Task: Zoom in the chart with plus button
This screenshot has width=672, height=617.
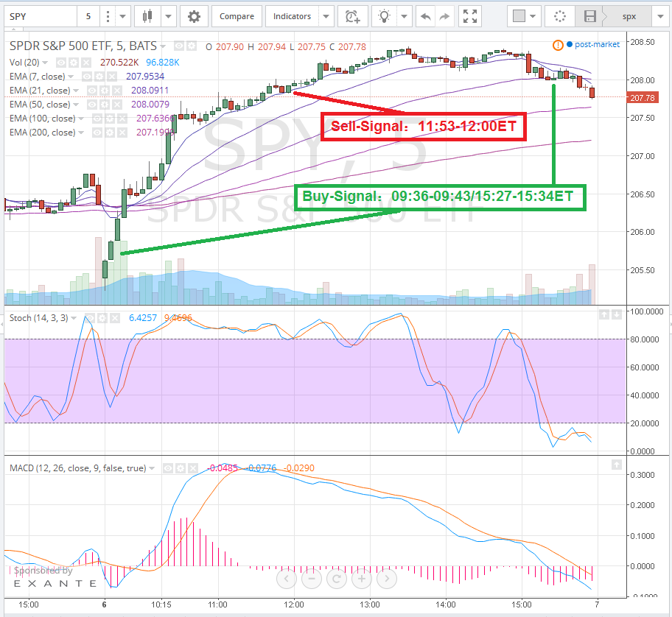Action: pos(362,579)
